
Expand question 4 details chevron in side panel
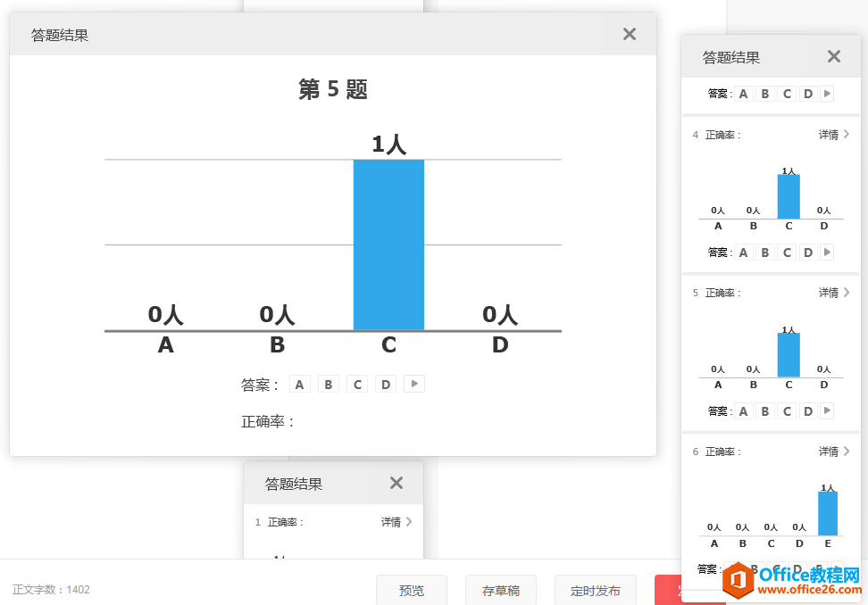tap(847, 135)
